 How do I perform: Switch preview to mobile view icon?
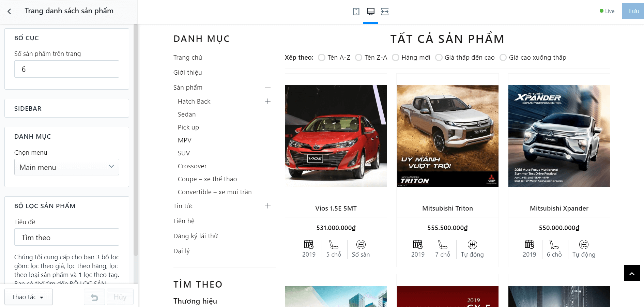(356, 12)
